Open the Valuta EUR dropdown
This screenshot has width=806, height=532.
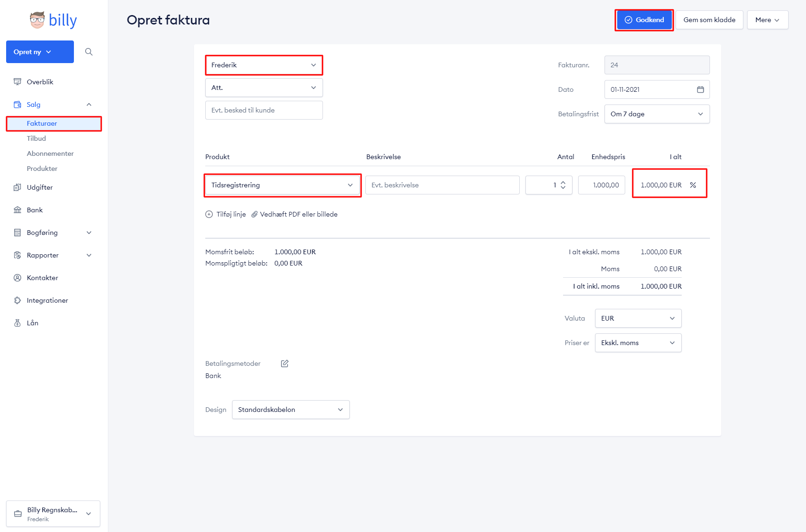pos(638,318)
